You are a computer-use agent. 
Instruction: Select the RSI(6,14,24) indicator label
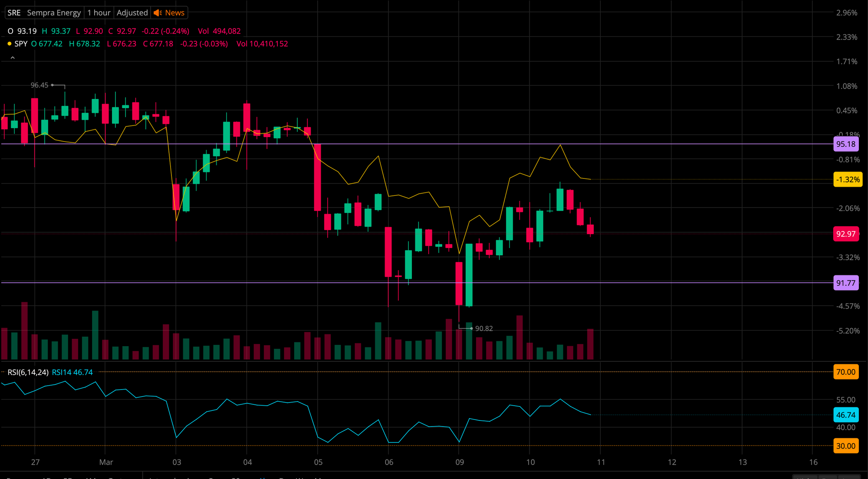pyautogui.click(x=28, y=373)
